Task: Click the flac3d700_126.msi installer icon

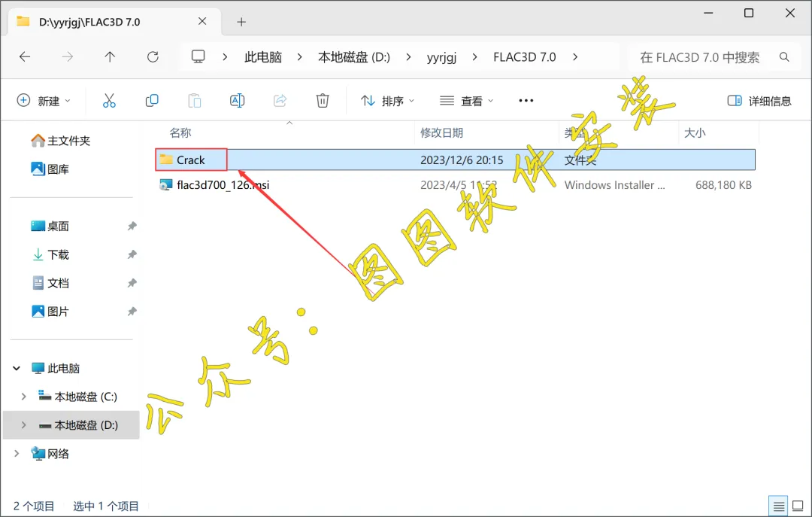Action: (x=165, y=184)
